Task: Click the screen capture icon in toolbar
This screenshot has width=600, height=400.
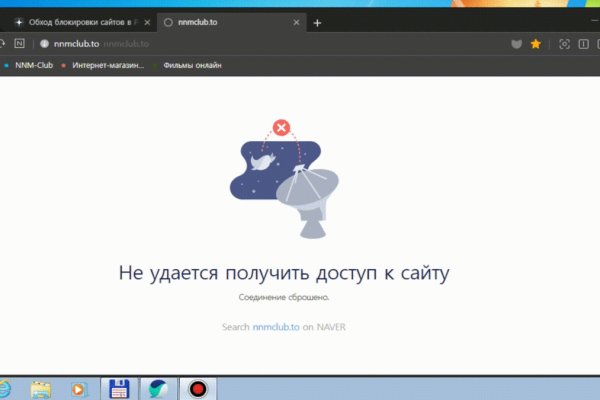Action: pyautogui.click(x=564, y=44)
